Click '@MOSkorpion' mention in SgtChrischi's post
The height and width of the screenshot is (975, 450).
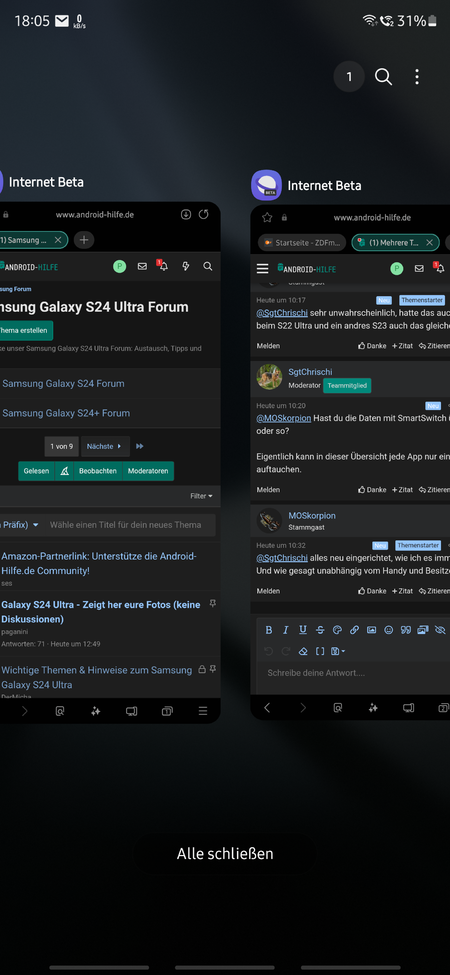283,418
